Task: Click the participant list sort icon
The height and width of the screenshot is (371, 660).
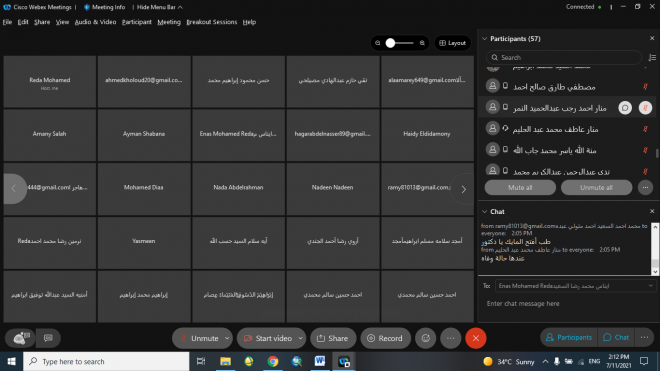Action: pos(652,57)
